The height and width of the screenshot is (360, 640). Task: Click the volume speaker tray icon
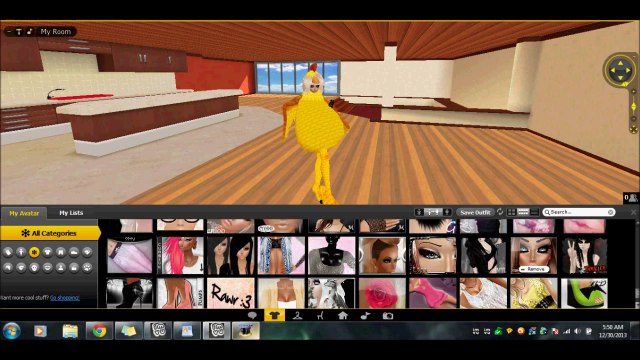point(577,331)
